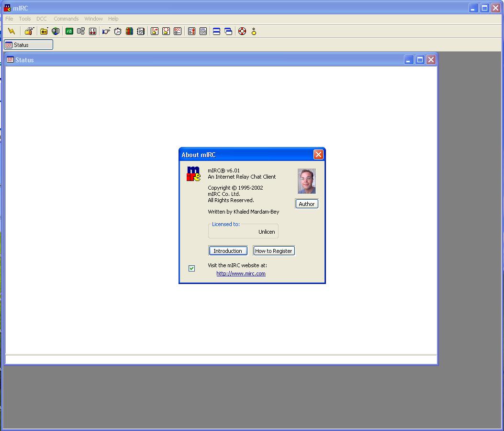504x431 pixels.
Task: Click 'Written by Khaled Mardam-Bey' text
Action: pyautogui.click(x=243, y=212)
